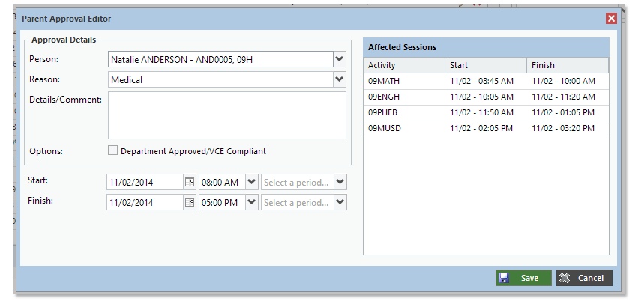
Task: Click the Save button
Action: [523, 278]
